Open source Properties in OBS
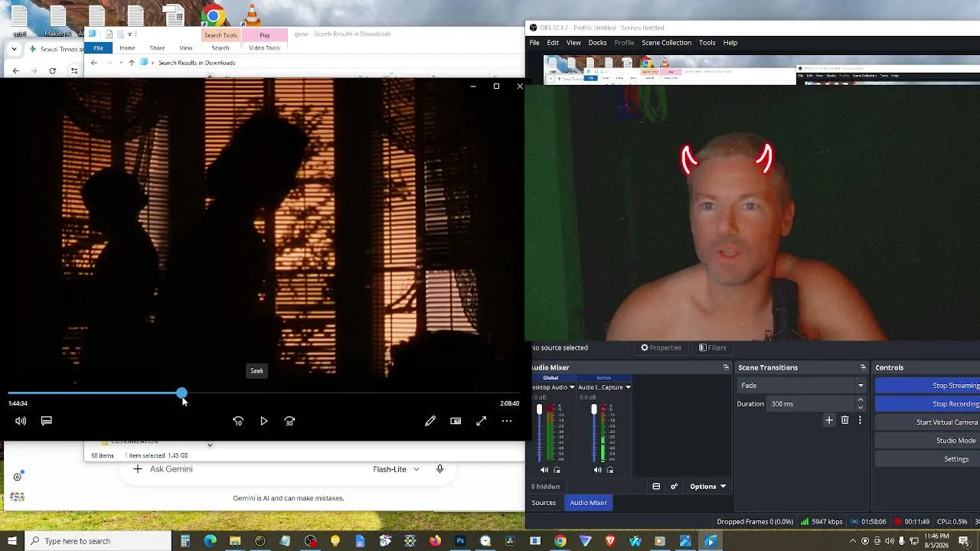This screenshot has height=551, width=980. [661, 347]
